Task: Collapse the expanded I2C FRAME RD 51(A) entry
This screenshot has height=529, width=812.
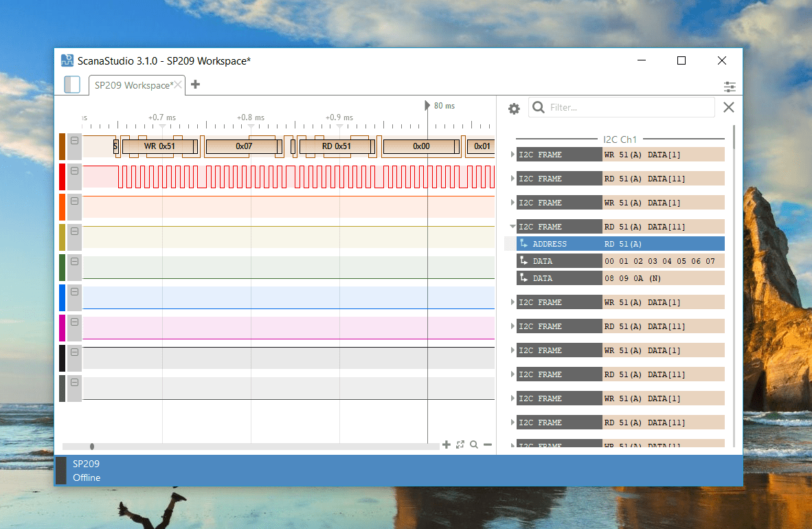Action: pyautogui.click(x=512, y=227)
